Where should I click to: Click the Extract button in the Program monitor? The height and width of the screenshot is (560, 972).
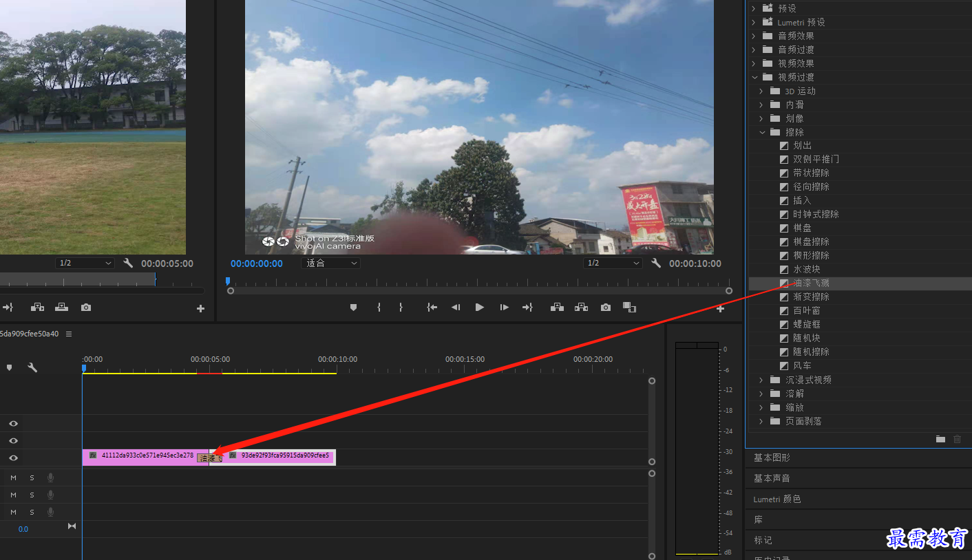click(x=582, y=308)
